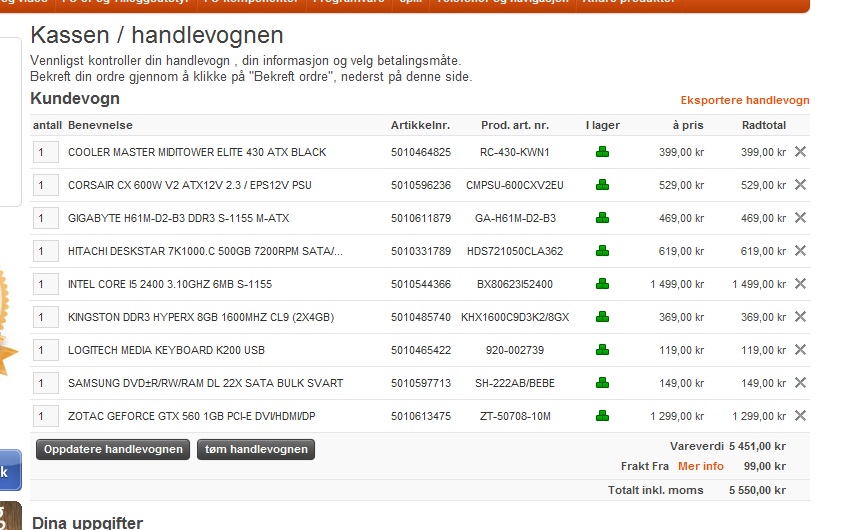The image size is (856, 530).
Task: Click product number KHX1600C9D3K2/8GX
Action: click(515, 317)
